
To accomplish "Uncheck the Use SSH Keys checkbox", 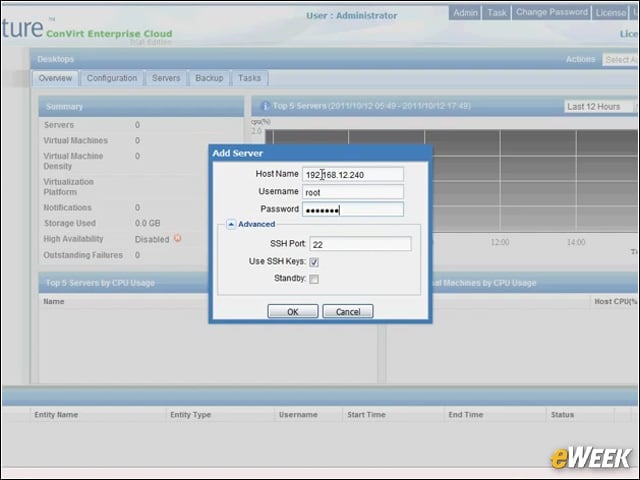I will [x=314, y=262].
